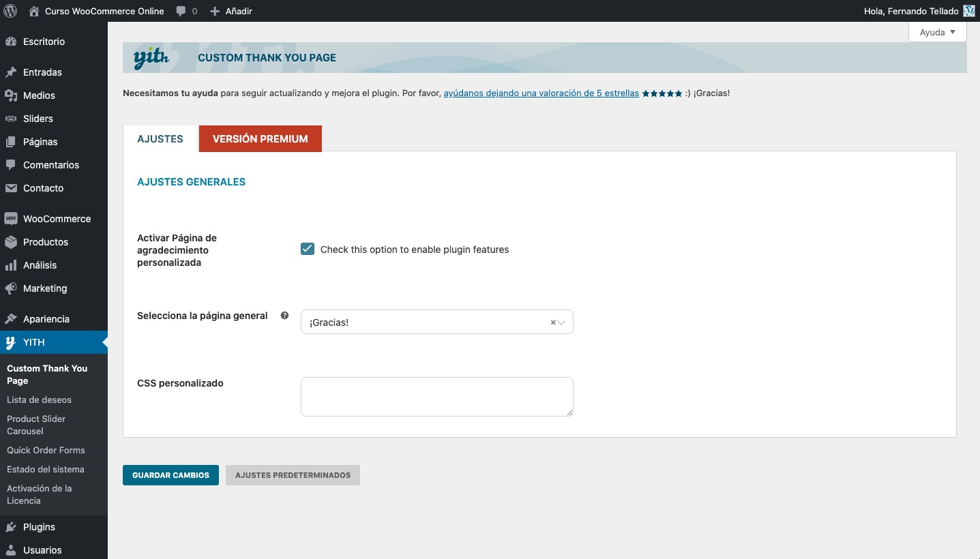Click the WordPress logo icon
This screenshot has height=559, width=980.
pyautogui.click(x=11, y=11)
